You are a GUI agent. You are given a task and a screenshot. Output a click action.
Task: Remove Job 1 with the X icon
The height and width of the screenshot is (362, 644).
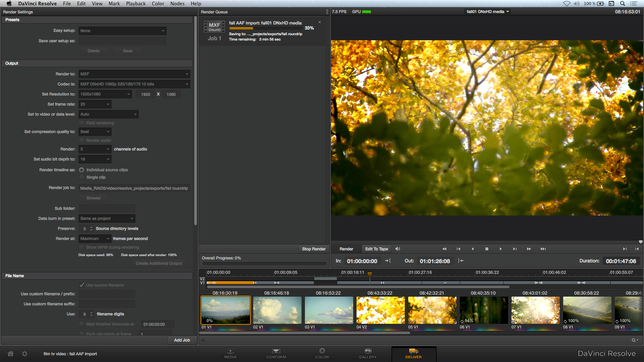point(320,22)
